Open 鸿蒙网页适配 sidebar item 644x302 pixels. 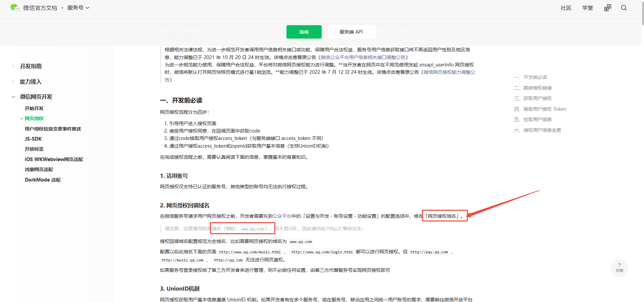39,169
